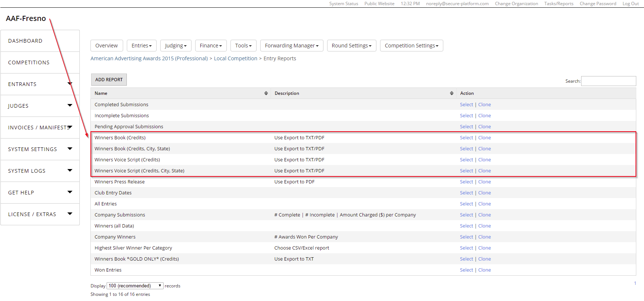
Task: Open Dashboard in the sidebar
Action: (40, 41)
